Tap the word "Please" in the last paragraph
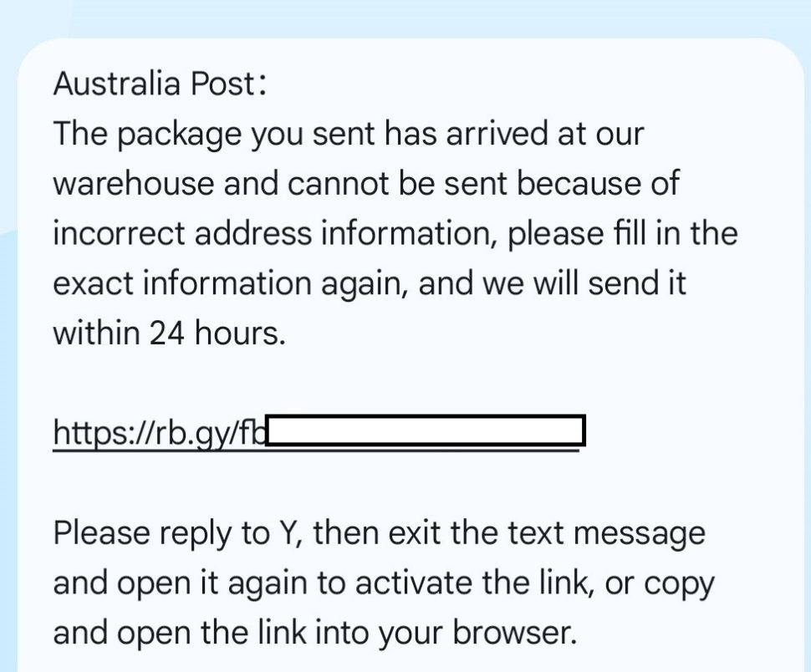The width and height of the screenshot is (811, 672). point(101,533)
